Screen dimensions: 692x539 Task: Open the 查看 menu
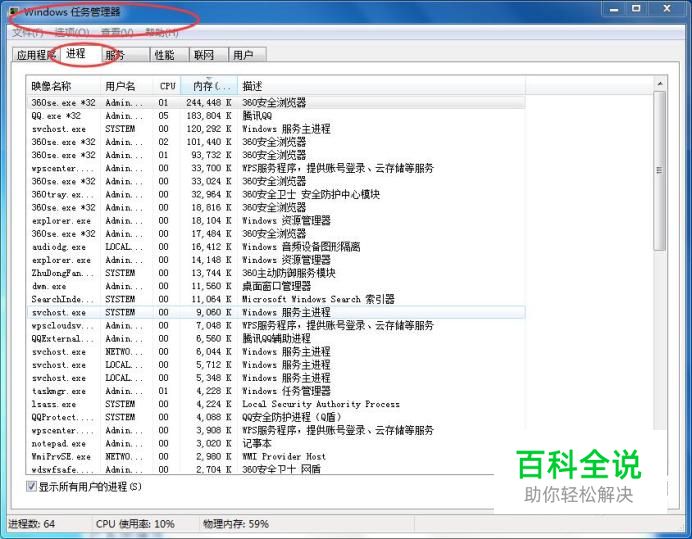[117, 32]
